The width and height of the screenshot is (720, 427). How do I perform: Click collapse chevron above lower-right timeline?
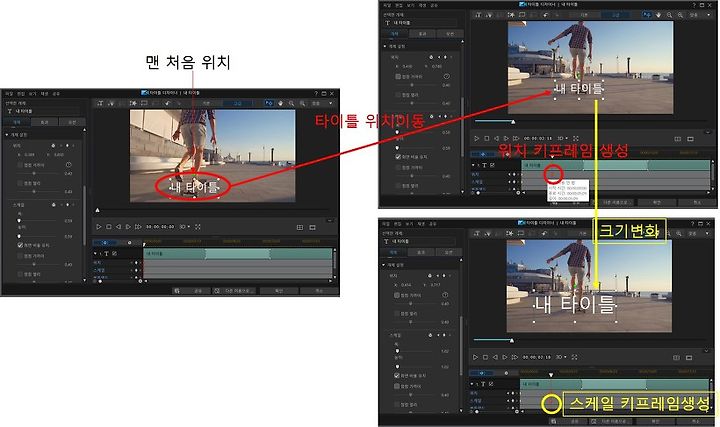tap(706, 351)
